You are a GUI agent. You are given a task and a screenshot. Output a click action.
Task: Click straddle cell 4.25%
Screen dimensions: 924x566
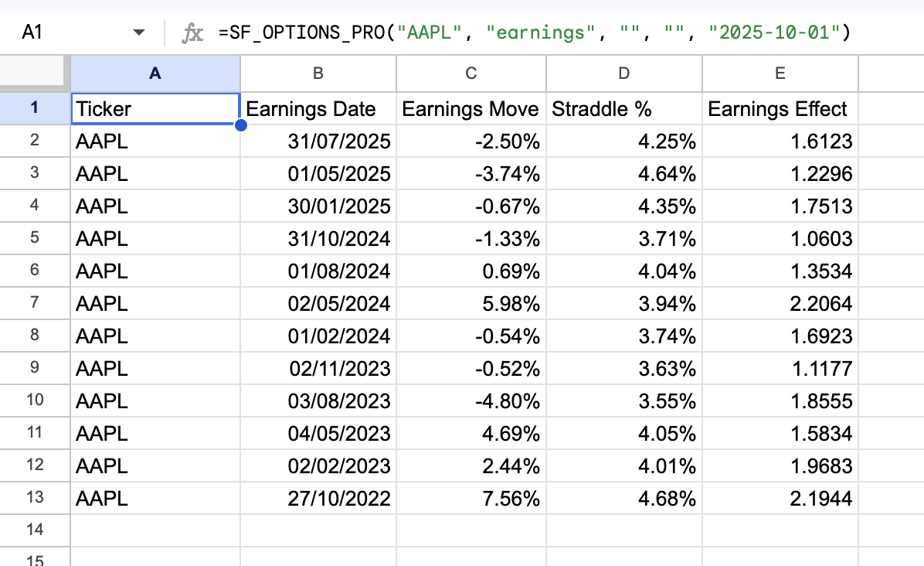coord(624,141)
